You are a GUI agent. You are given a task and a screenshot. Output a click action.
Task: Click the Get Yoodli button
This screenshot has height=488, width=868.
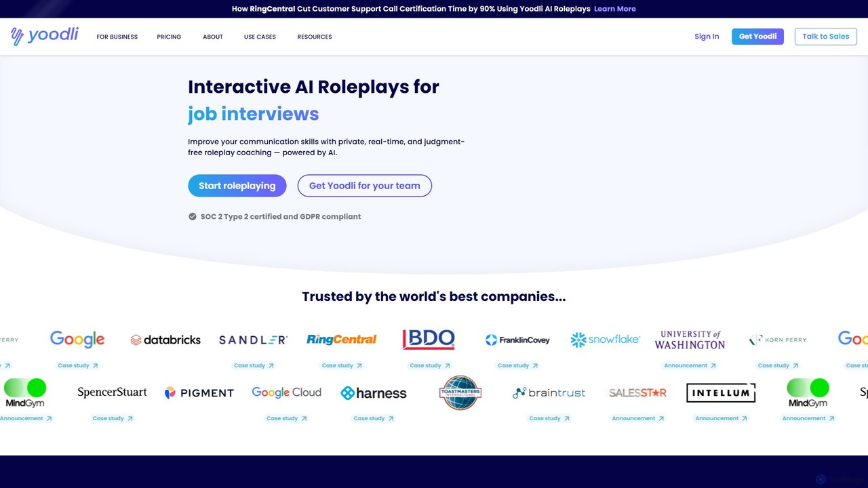757,37
